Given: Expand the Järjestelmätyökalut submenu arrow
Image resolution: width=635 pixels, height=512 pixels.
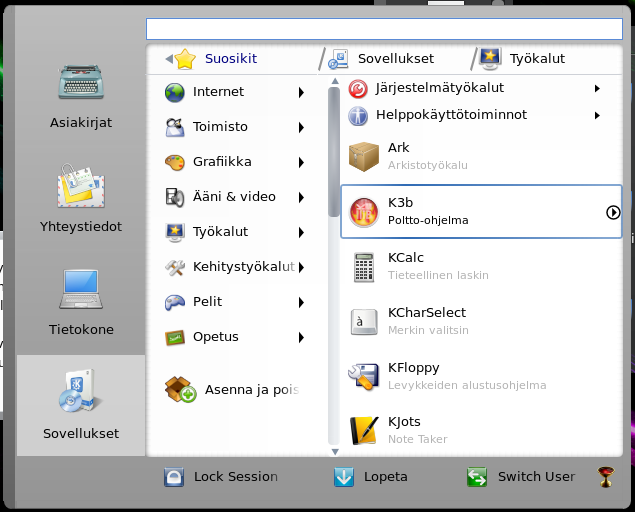Looking at the screenshot, I should pyautogui.click(x=597, y=88).
